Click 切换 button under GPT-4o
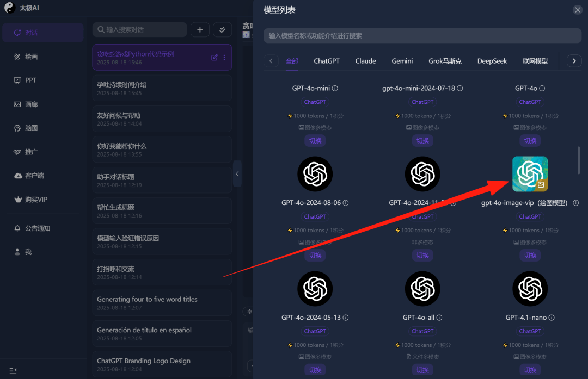 [530, 140]
